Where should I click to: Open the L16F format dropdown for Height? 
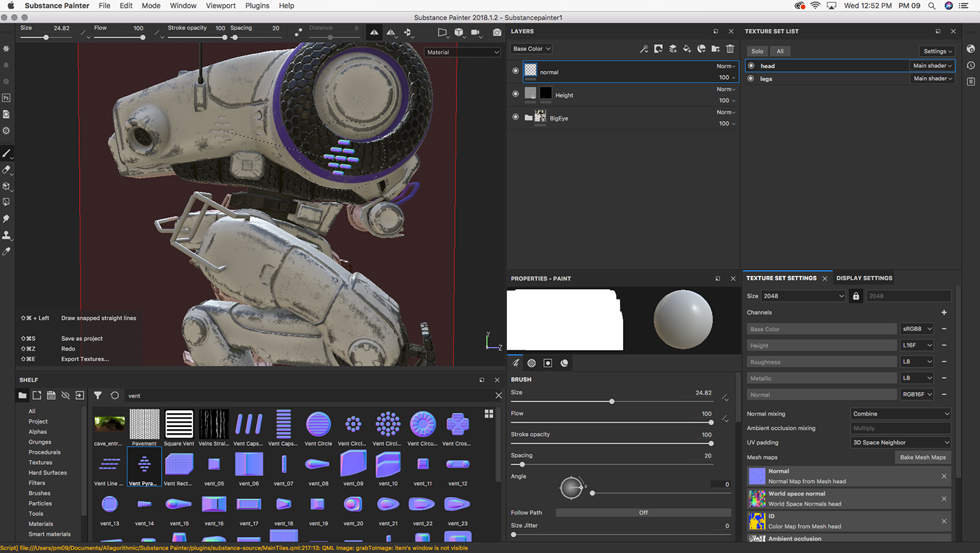click(917, 345)
